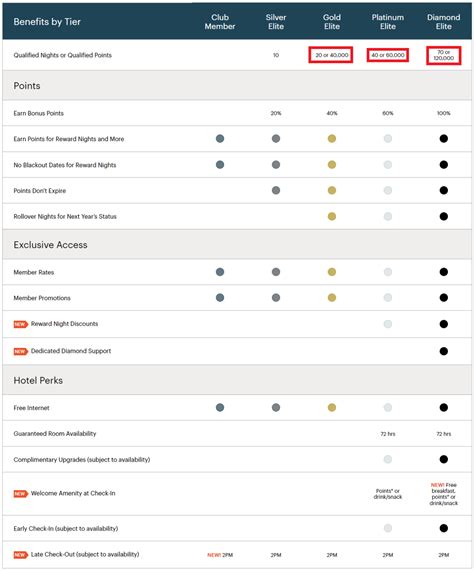Select the Club Member dot in Free Internet row
This screenshot has width=474, height=571.
tap(220, 407)
